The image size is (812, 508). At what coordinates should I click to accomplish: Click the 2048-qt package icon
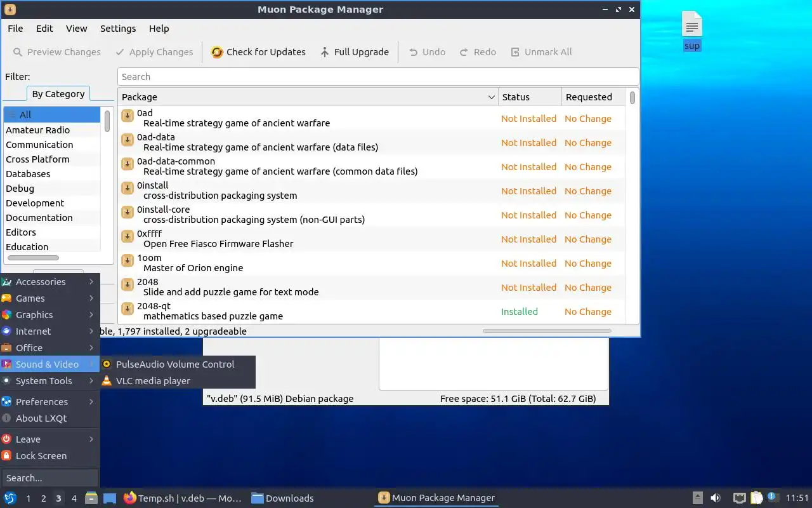point(127,308)
